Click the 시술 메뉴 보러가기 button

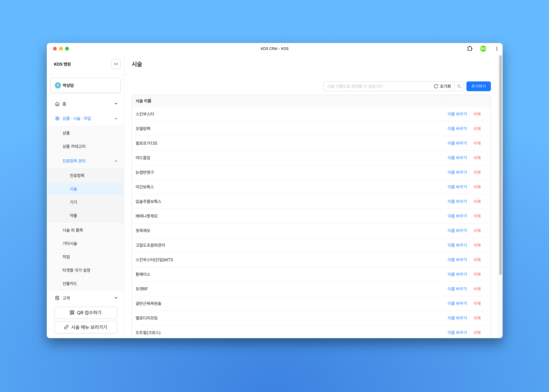[x=85, y=327]
